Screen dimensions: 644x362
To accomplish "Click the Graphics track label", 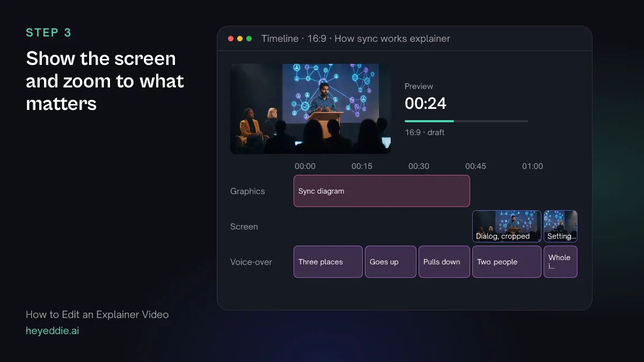I will (247, 191).
